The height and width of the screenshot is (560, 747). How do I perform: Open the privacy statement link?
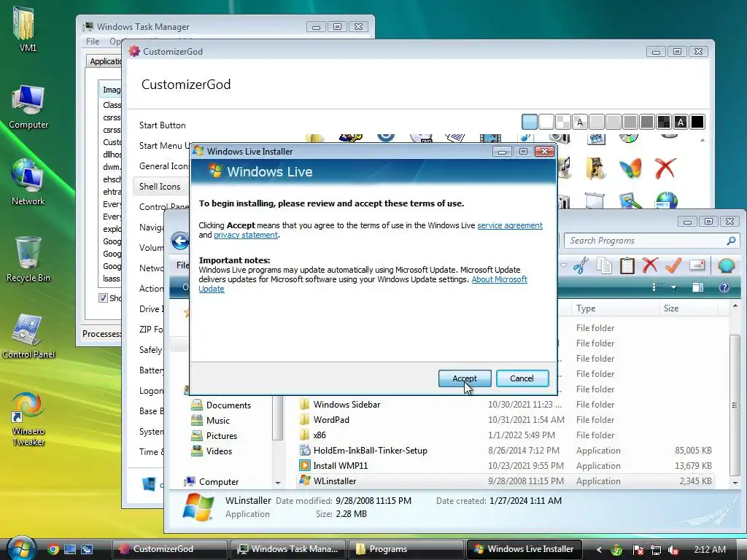pyautogui.click(x=245, y=236)
